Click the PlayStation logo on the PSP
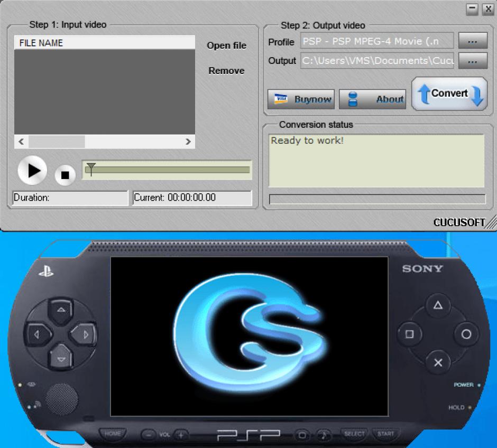Image resolution: width=497 pixels, height=448 pixels. click(47, 272)
